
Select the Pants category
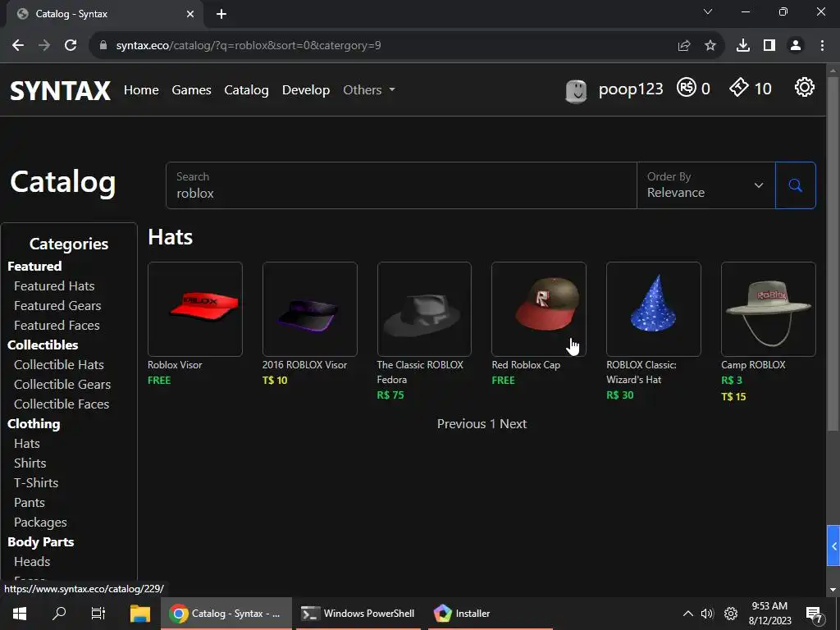pyautogui.click(x=30, y=503)
